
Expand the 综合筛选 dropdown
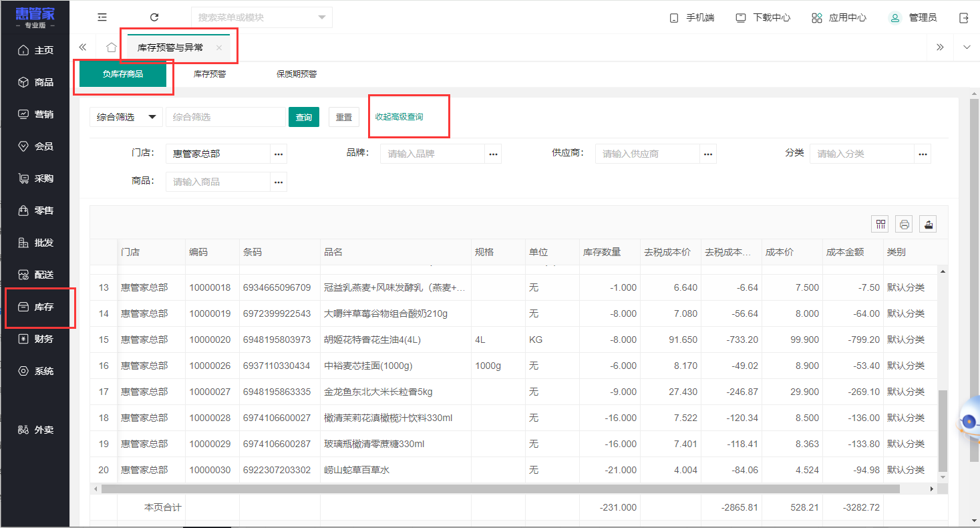(126, 117)
